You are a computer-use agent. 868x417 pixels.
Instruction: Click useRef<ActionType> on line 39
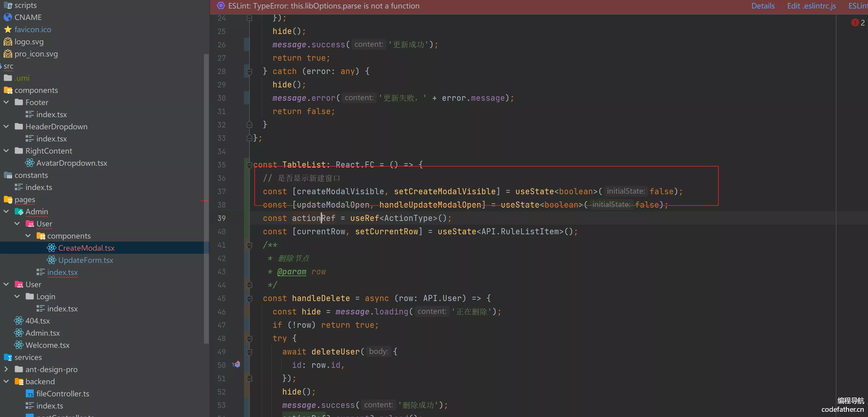click(x=394, y=218)
